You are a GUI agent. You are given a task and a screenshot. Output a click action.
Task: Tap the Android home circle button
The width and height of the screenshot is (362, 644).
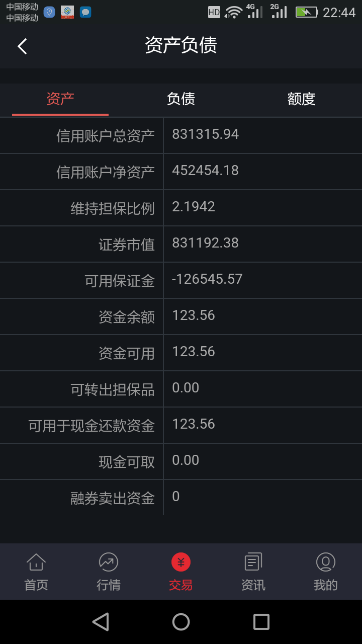pos(181,622)
